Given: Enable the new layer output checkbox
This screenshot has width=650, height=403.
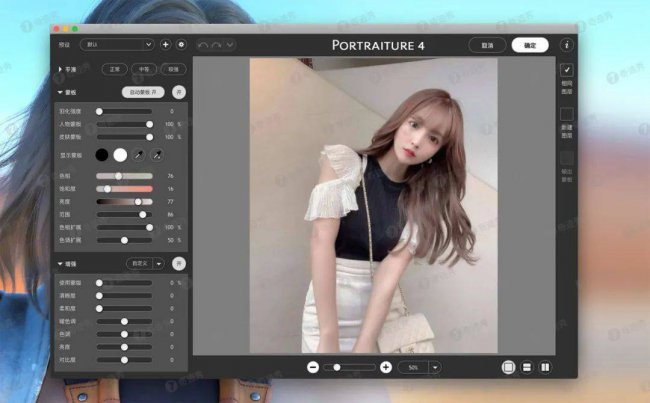Looking at the screenshot, I should pos(567,114).
